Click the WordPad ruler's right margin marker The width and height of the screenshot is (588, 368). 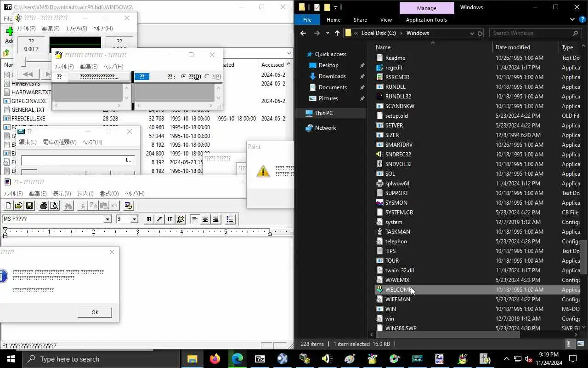click(x=270, y=233)
